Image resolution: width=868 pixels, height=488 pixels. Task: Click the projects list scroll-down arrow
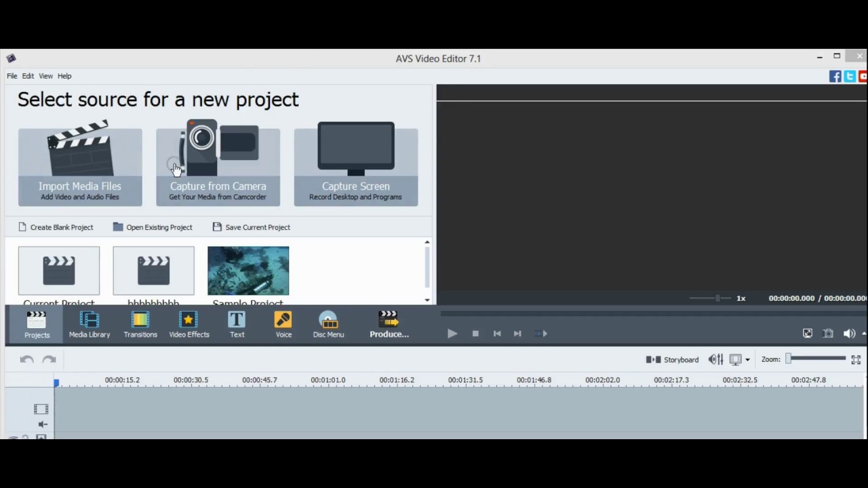427,300
